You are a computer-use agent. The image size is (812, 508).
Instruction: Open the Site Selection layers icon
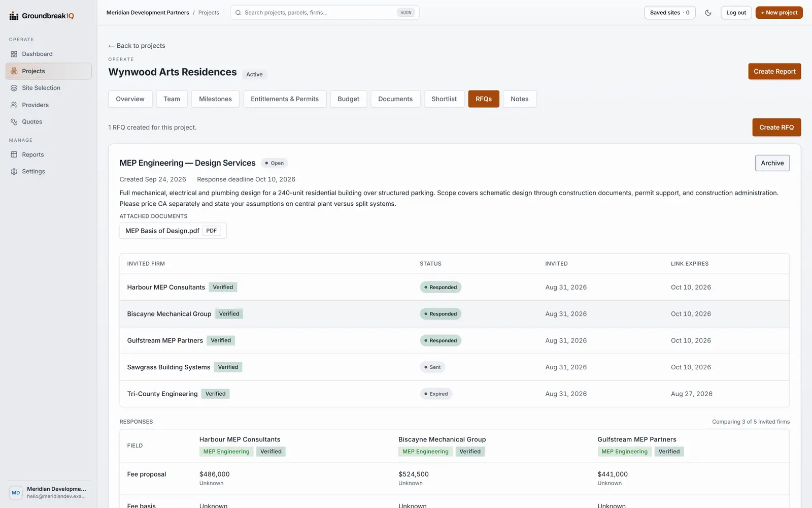tap(14, 88)
